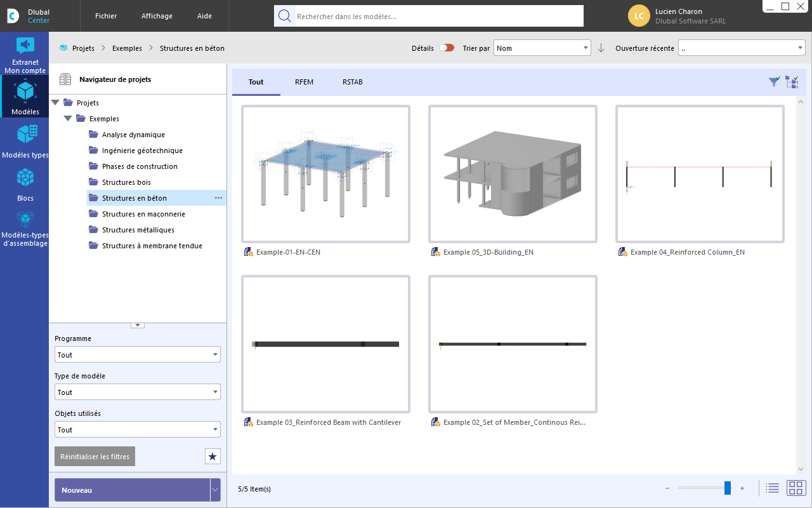Open the Fichier menu

point(106,16)
